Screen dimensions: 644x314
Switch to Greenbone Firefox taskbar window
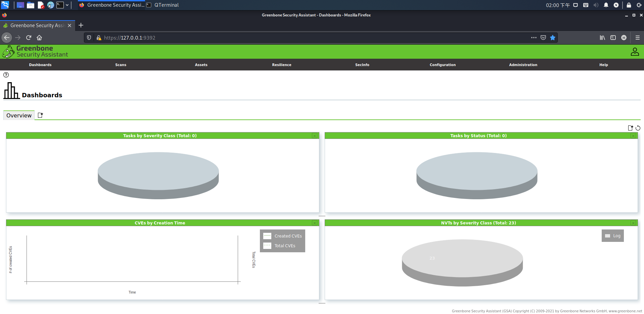click(x=111, y=5)
